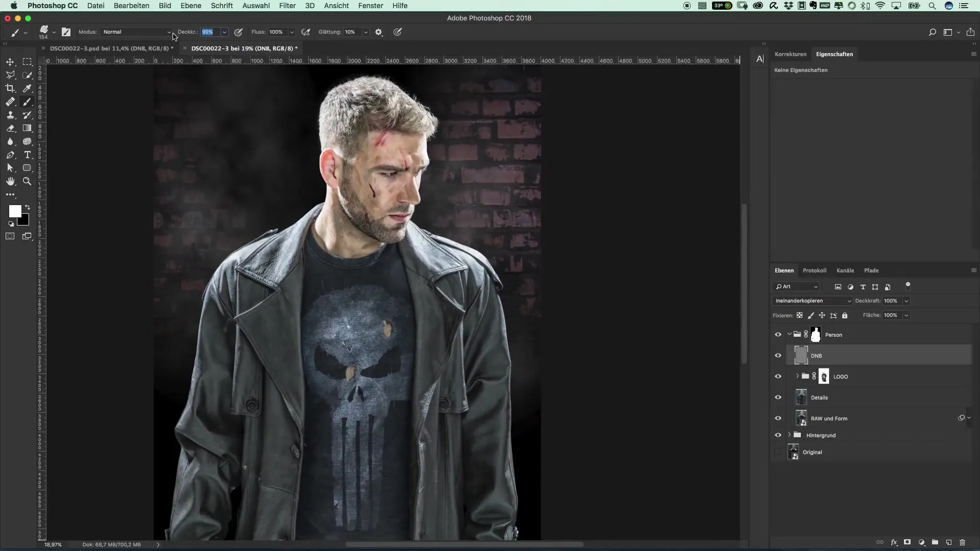
Task: Switch to the Pfade tab
Action: pyautogui.click(x=871, y=270)
